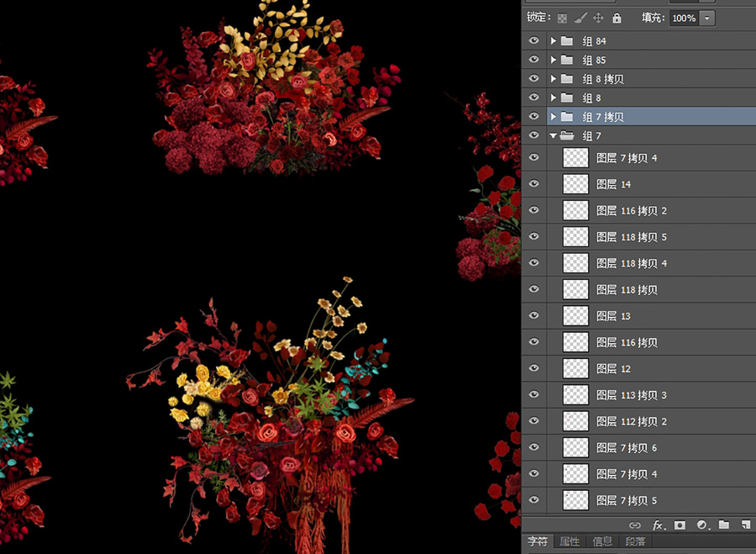
Task: Enable lock image pixels brush icon
Action: coord(580,18)
